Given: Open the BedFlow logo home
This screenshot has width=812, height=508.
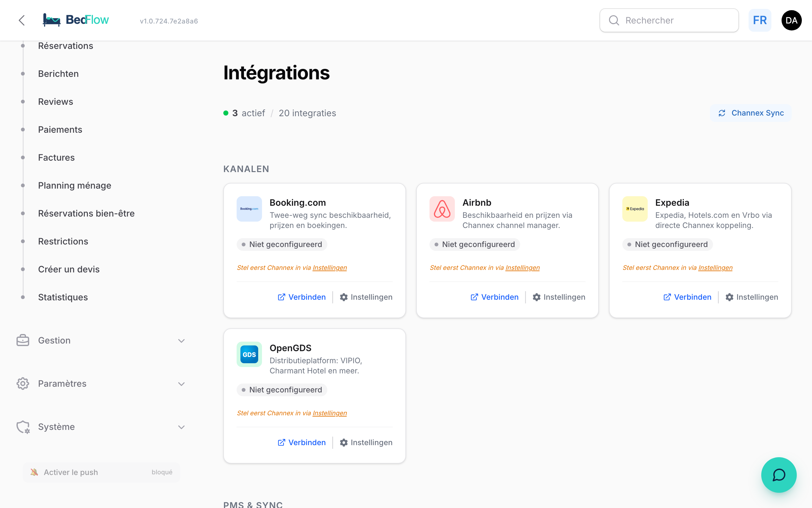Looking at the screenshot, I should [76, 20].
